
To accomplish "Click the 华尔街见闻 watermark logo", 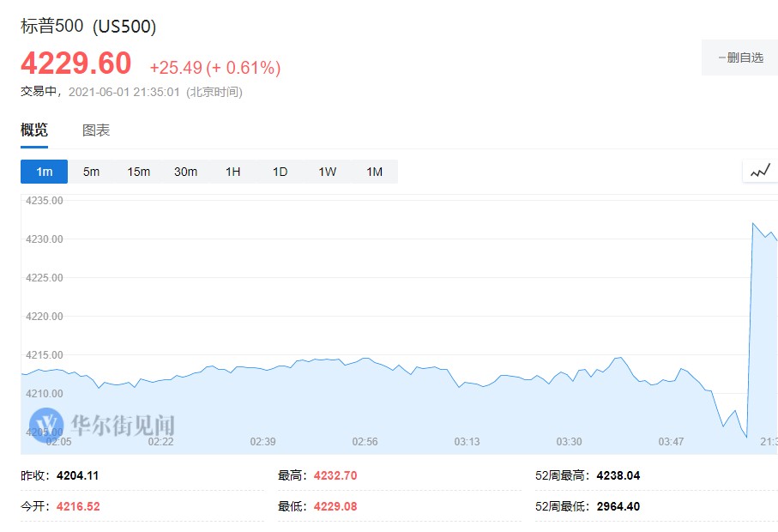I will [x=103, y=424].
